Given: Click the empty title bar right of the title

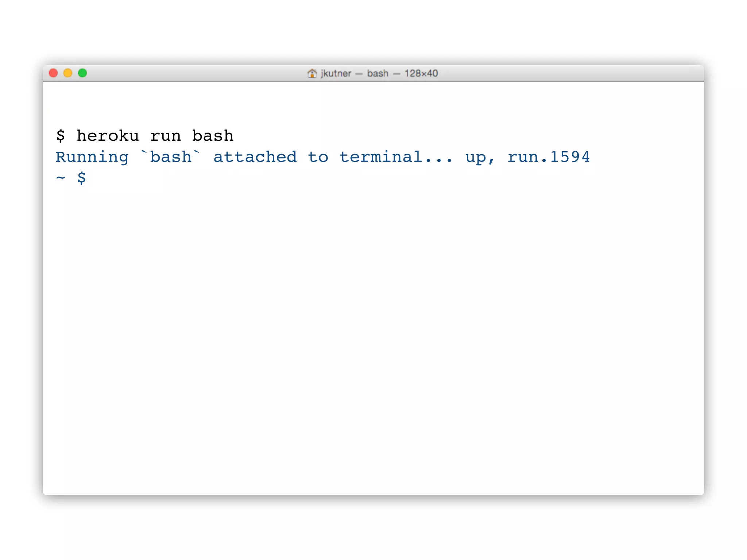Looking at the screenshot, I should pyautogui.click(x=569, y=73).
